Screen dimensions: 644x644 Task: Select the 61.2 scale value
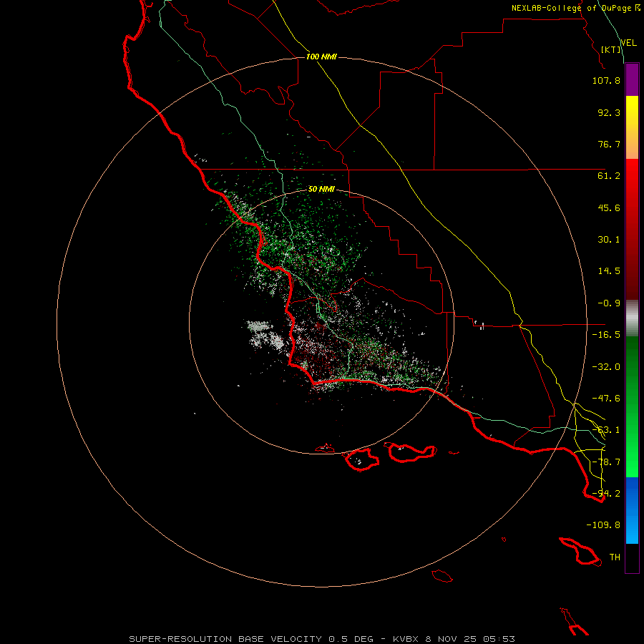coord(609,176)
